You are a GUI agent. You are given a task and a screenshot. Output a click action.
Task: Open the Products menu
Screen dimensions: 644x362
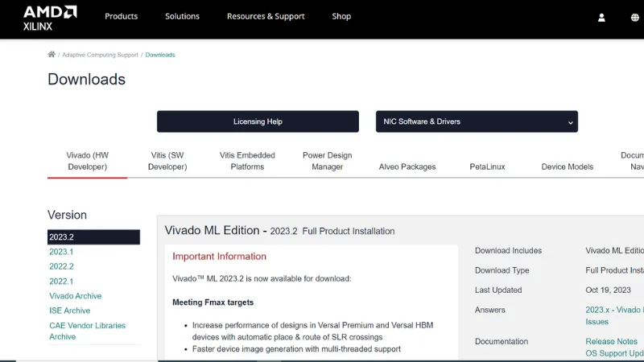coord(121,16)
